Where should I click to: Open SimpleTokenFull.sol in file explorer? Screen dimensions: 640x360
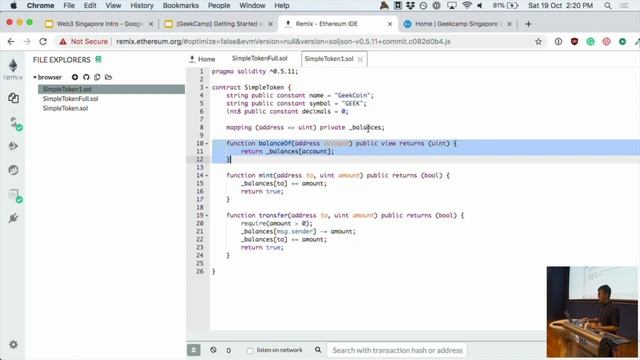coord(70,99)
